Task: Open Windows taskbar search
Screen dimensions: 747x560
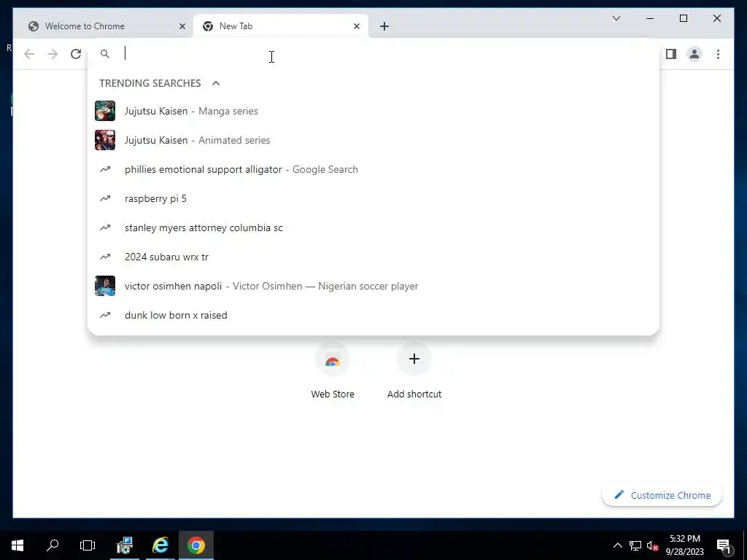Action: click(x=53, y=545)
